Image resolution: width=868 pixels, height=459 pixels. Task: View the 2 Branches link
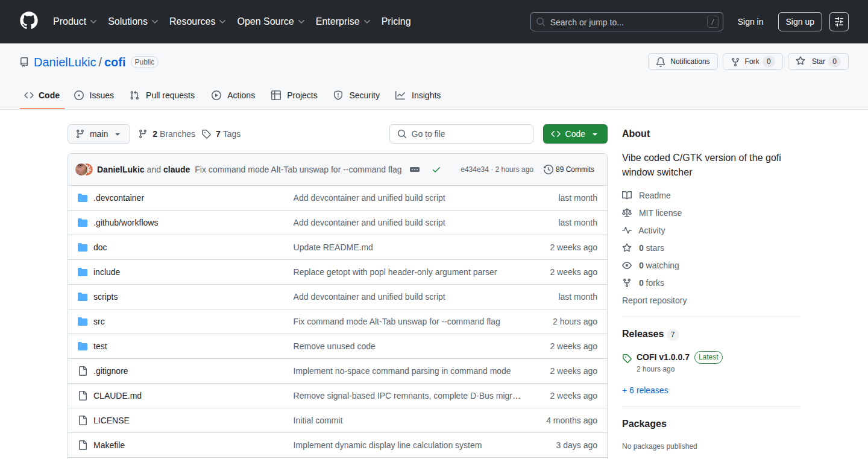point(167,134)
